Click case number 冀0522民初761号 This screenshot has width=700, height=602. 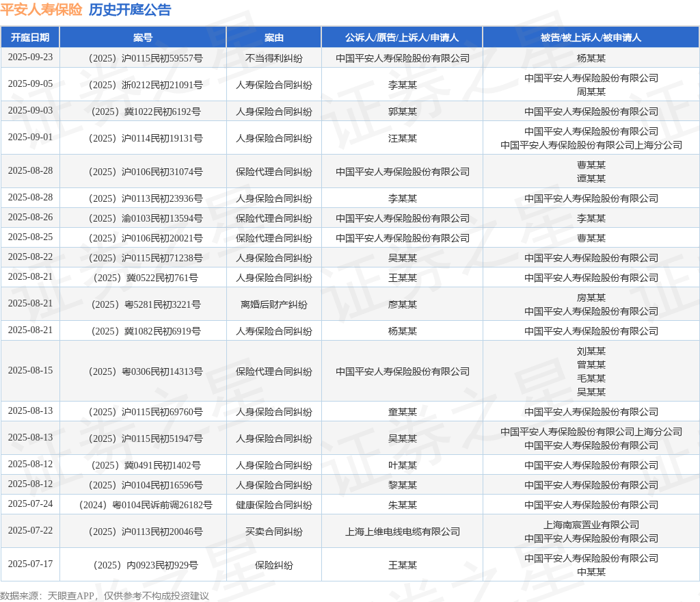click(x=146, y=278)
